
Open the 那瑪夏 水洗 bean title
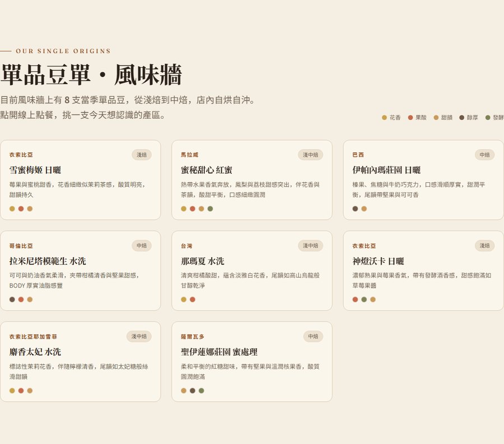(x=203, y=261)
